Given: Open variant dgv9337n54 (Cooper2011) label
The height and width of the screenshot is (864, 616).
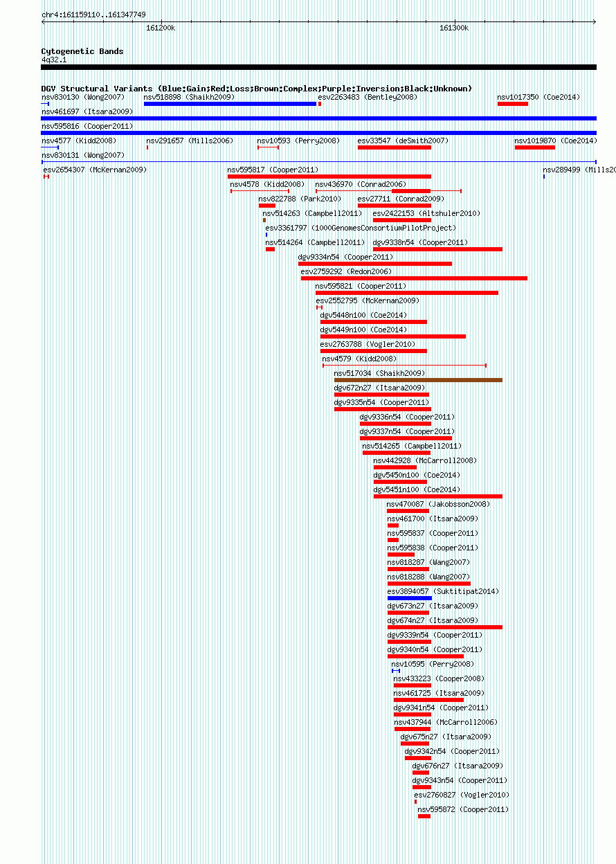Looking at the screenshot, I should (x=407, y=431).
